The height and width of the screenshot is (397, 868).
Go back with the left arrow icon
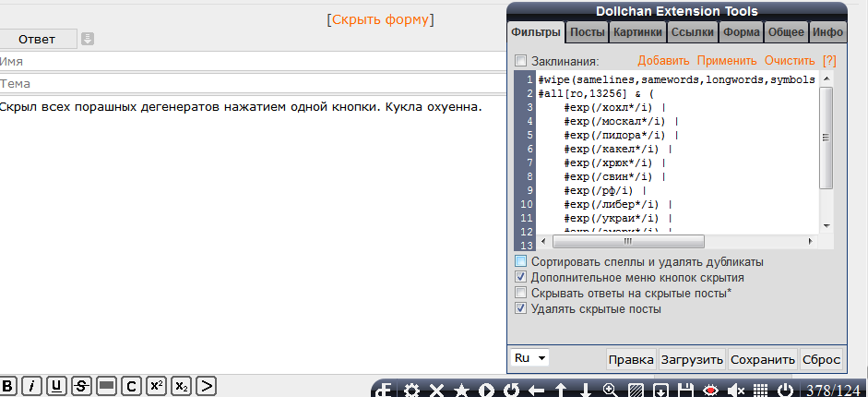(x=536, y=390)
